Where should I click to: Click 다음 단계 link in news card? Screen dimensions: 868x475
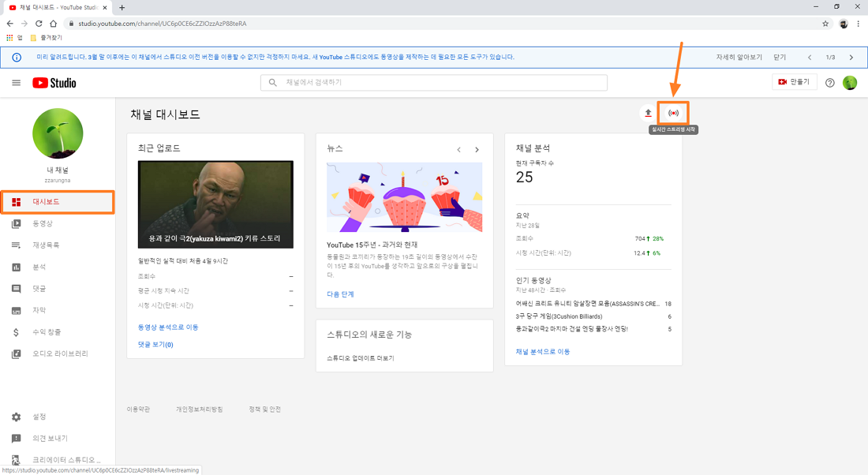[340, 294]
